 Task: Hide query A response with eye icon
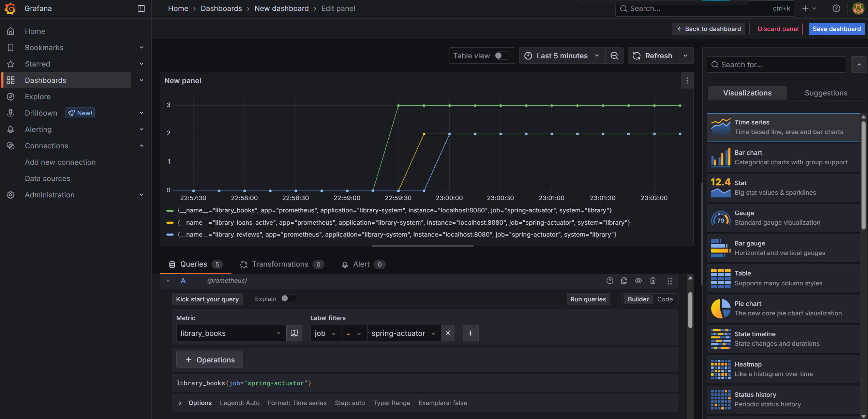coord(638,281)
